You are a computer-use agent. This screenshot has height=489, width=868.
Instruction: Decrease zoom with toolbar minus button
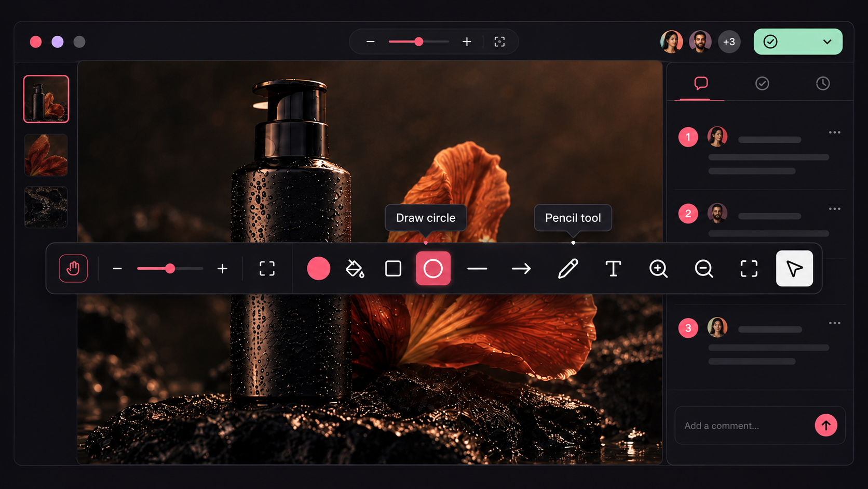click(117, 269)
